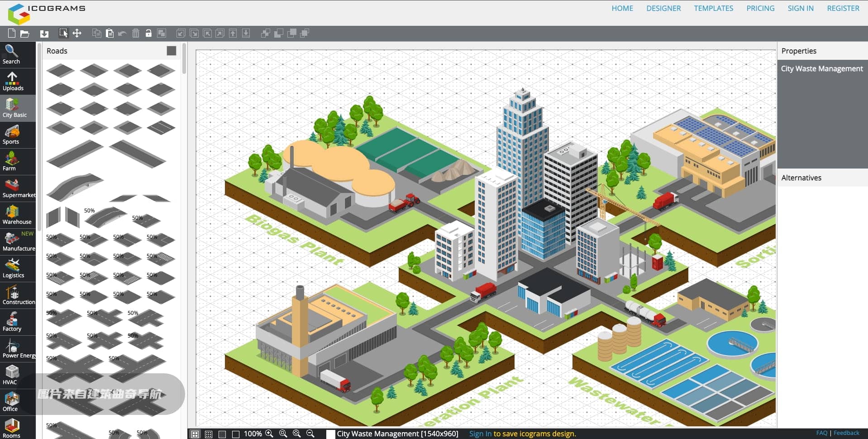Create a new blank design file
The height and width of the screenshot is (439, 868).
tap(12, 33)
